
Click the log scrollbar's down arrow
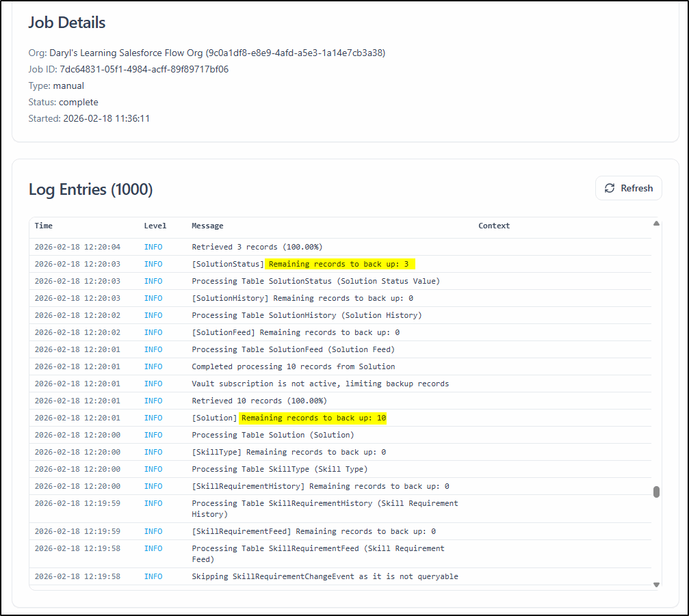(x=656, y=585)
